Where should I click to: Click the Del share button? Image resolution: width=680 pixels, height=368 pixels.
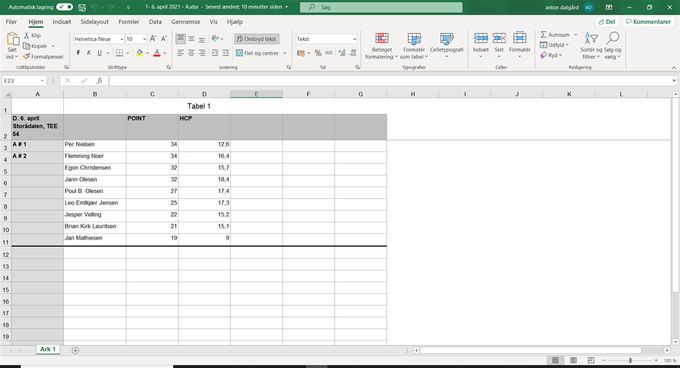pyautogui.click(x=607, y=22)
